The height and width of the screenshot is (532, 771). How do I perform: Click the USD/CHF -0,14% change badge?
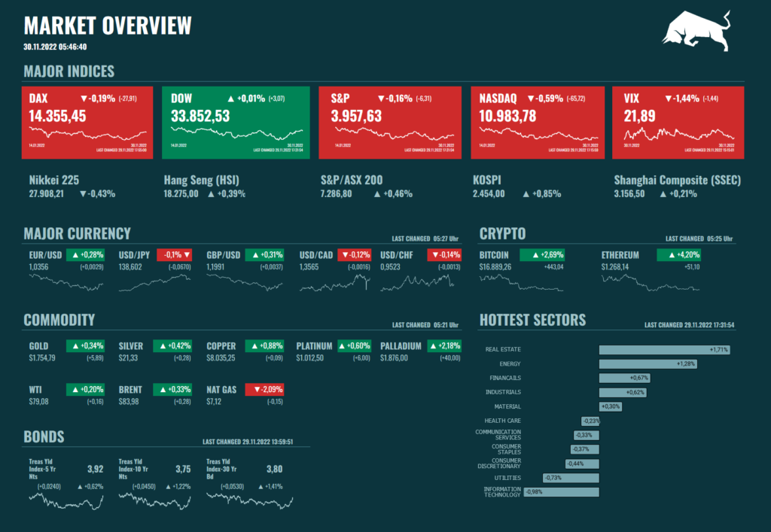tap(444, 255)
